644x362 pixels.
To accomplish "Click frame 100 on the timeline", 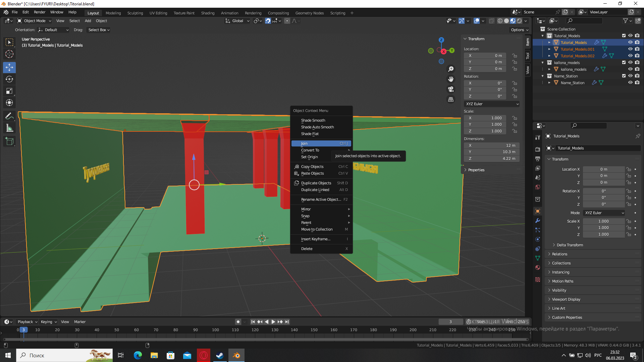I will tap(215, 330).
